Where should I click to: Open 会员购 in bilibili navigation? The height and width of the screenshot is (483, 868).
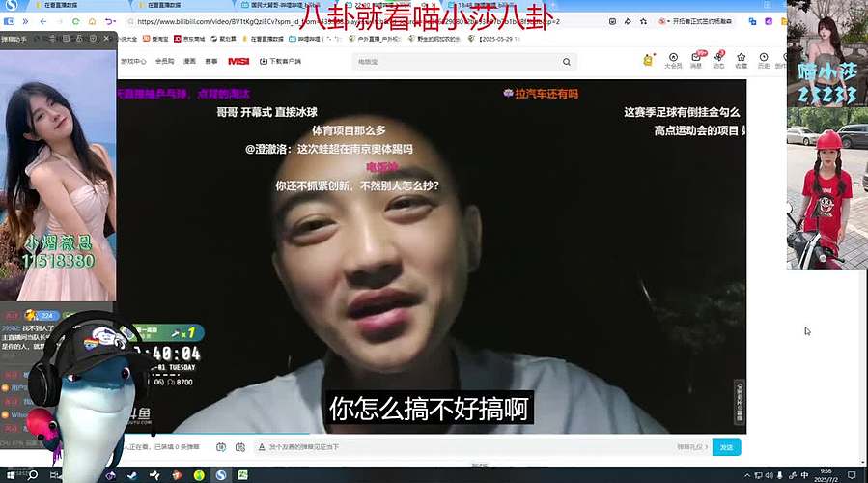[x=164, y=62]
